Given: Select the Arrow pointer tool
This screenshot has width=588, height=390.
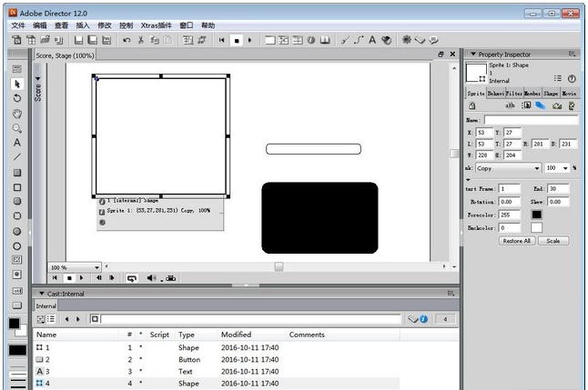Looking at the screenshot, I should point(17,84).
